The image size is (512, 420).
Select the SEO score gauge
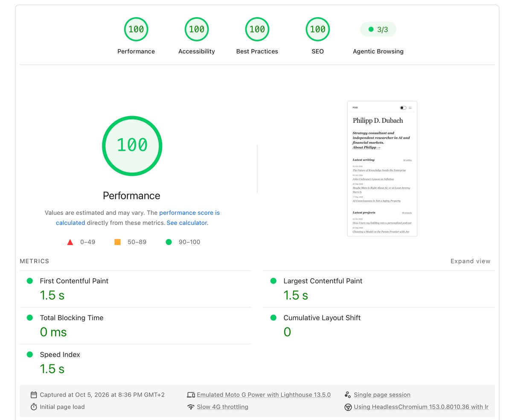click(318, 29)
